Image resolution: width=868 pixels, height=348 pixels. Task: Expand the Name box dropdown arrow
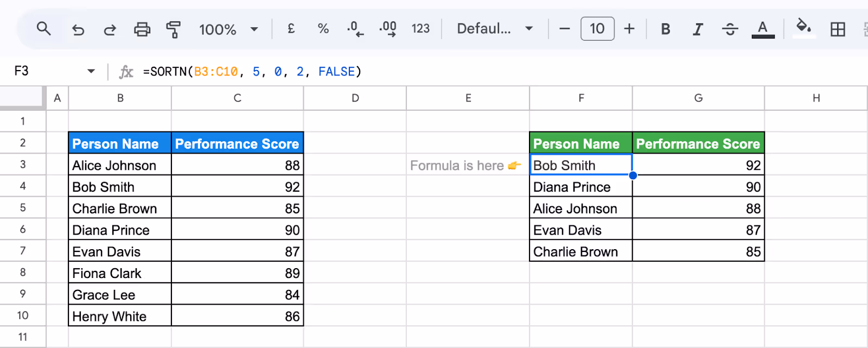[x=91, y=71]
